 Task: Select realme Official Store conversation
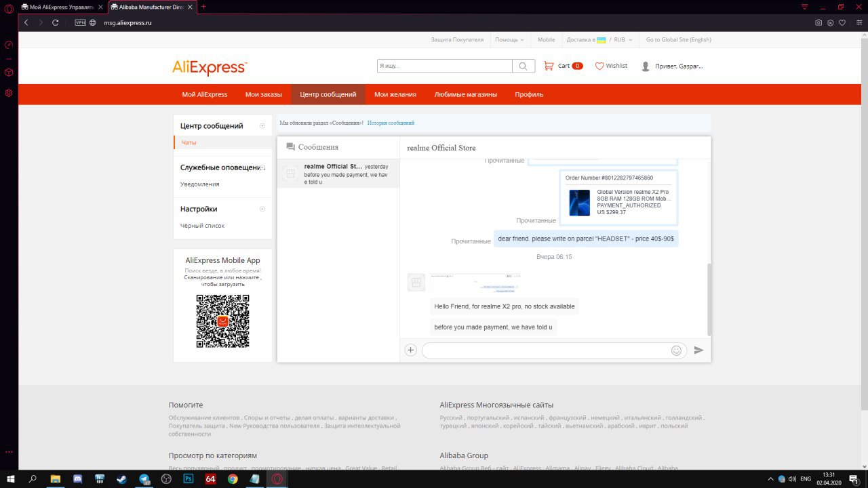338,174
